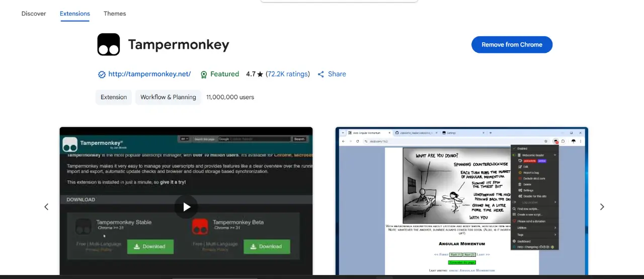Screen dimensions: 644x279
Task: Open the Themes tab
Action: tap(115, 14)
